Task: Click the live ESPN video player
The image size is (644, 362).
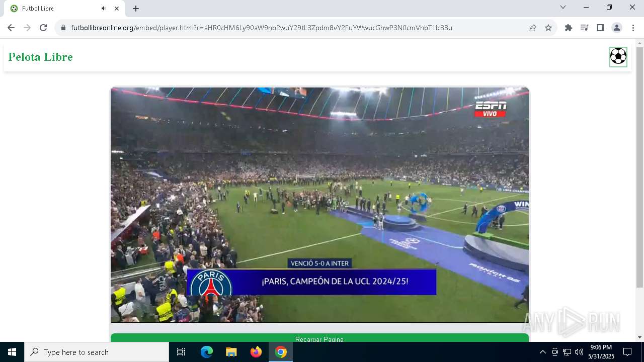Action: [319, 205]
